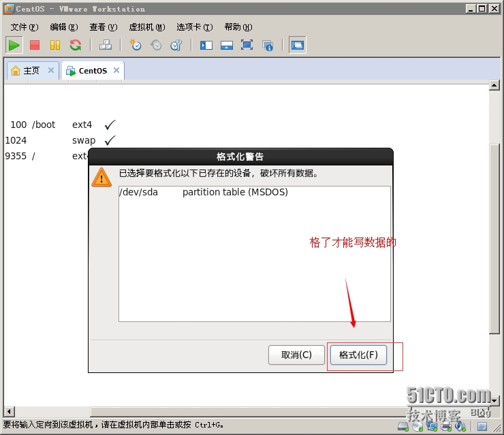Click the printer status bar icon

[x=446, y=426]
